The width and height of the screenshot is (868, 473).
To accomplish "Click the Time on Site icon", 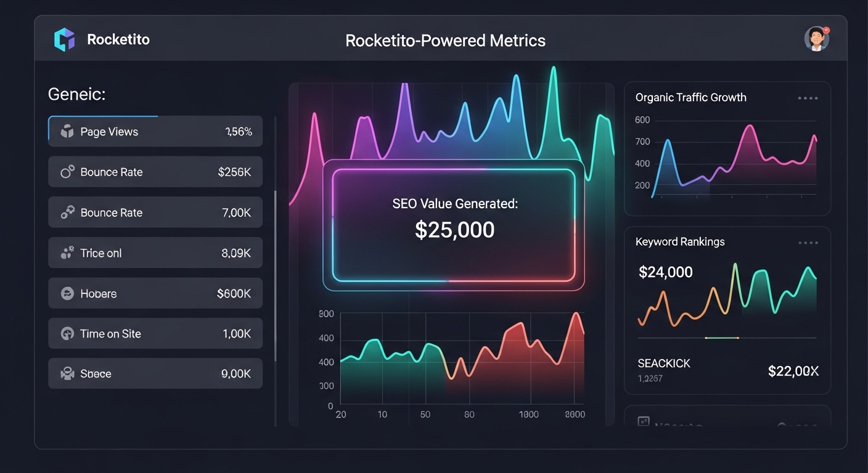I will [67, 334].
